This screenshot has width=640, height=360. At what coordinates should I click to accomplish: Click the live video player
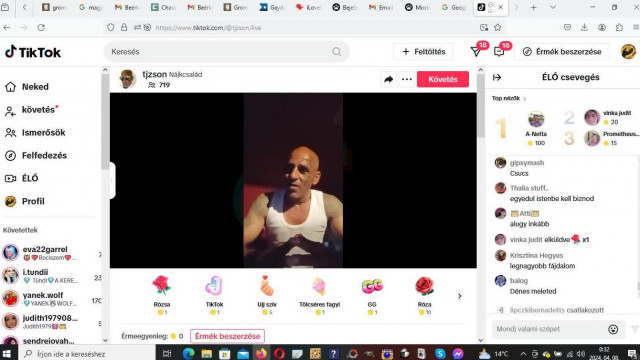pyautogui.click(x=293, y=180)
